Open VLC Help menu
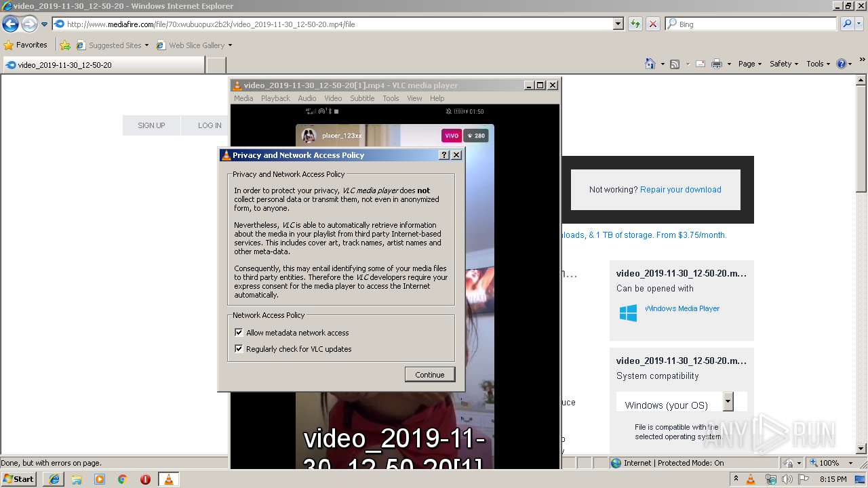This screenshot has width=868, height=488. [x=437, y=98]
